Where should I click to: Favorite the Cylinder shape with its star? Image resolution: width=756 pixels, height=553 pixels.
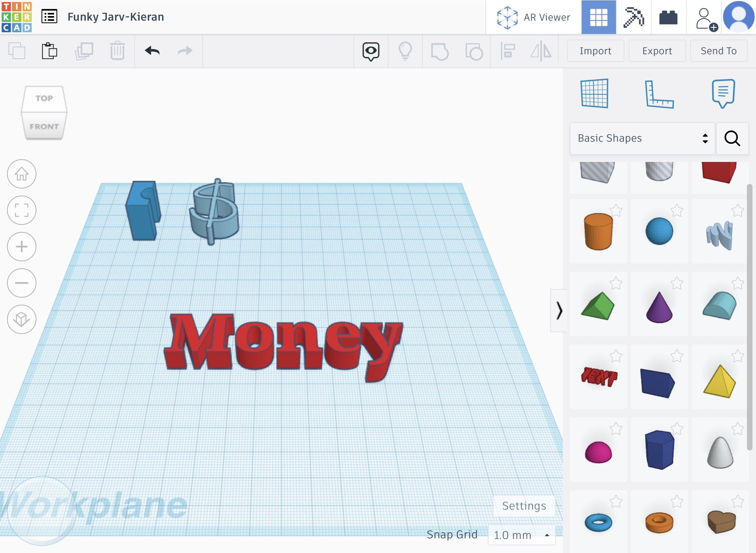tap(616, 211)
